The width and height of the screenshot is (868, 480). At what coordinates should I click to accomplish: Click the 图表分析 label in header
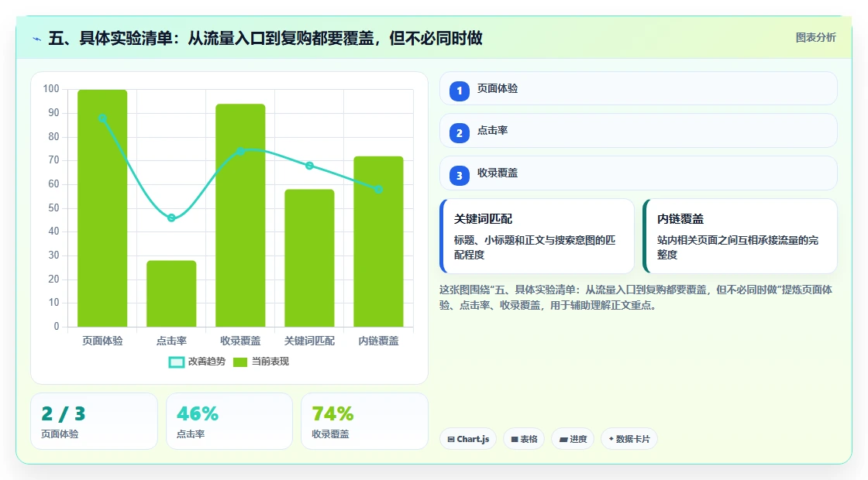click(815, 38)
